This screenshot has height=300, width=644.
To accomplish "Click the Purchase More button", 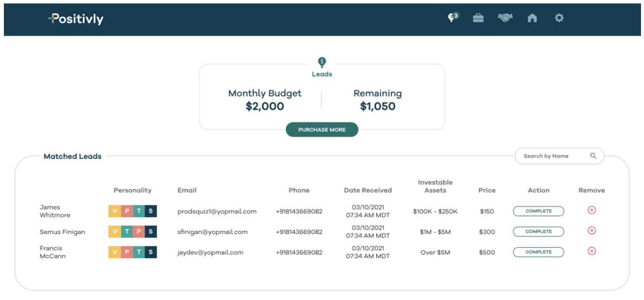I will pyautogui.click(x=322, y=130).
